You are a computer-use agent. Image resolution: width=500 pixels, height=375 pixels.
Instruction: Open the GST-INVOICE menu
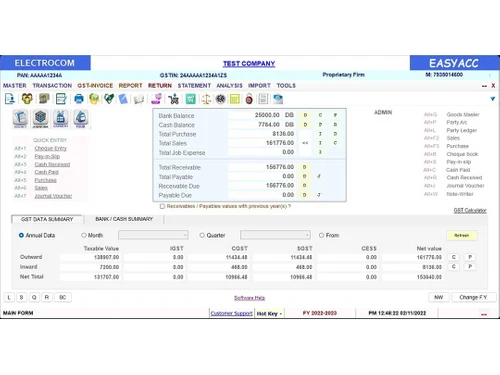[x=95, y=86]
